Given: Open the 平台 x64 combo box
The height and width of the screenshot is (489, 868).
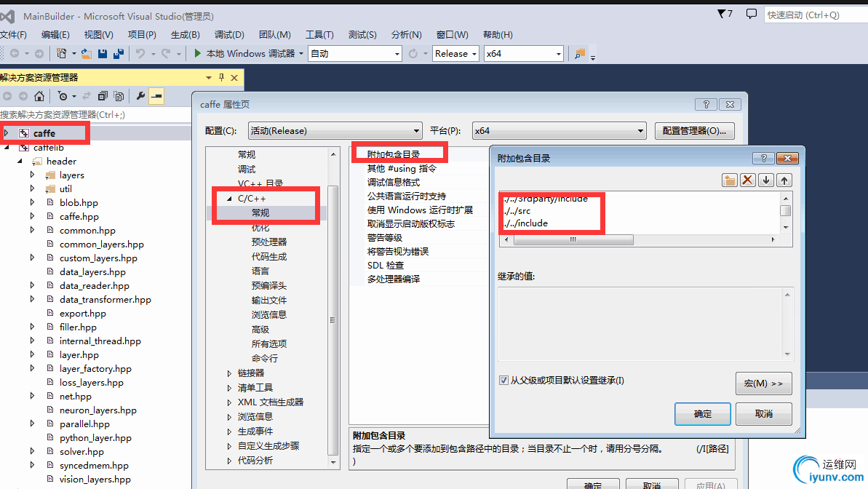Looking at the screenshot, I should [559, 131].
